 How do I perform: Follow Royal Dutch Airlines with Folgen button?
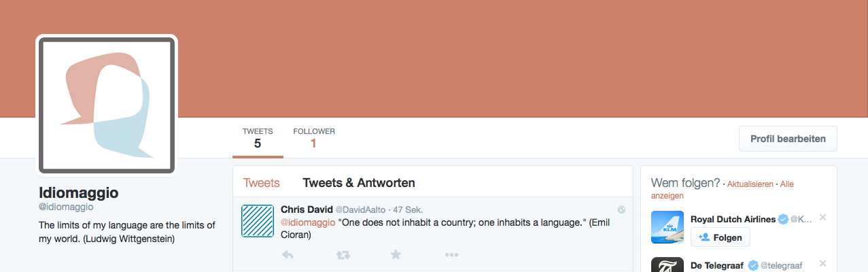click(x=721, y=237)
